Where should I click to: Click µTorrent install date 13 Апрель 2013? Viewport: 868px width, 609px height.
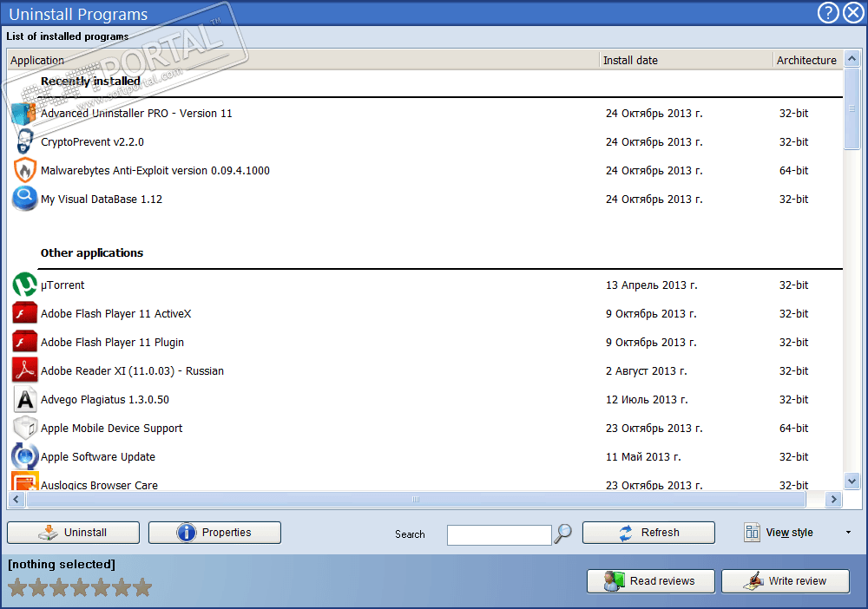652,285
